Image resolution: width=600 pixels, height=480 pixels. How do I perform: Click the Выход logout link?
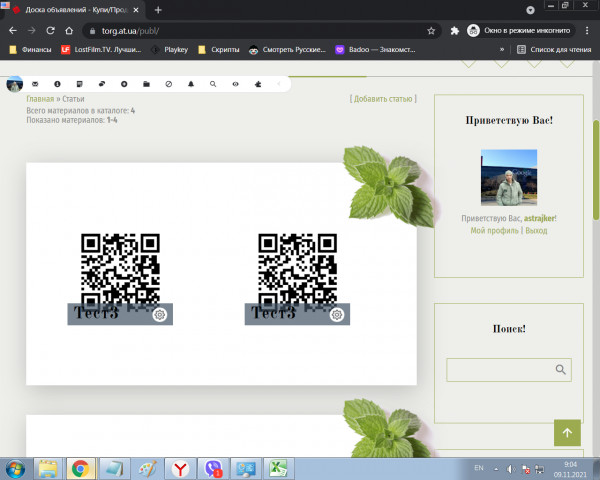pos(536,230)
